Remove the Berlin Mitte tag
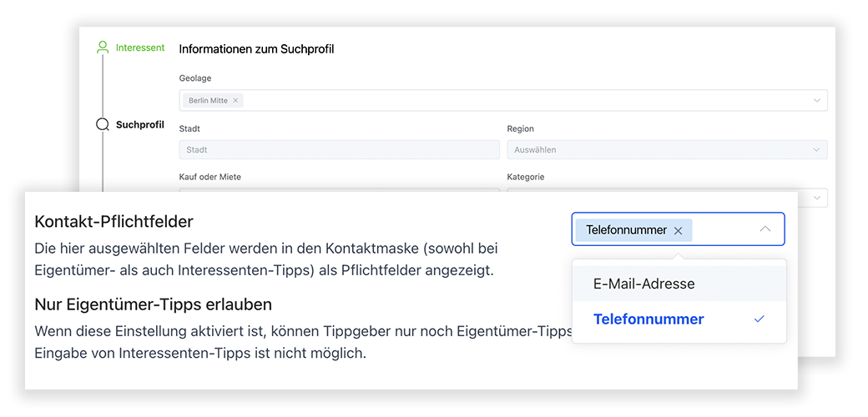Viewport: 868px width, 417px height. coord(235,101)
